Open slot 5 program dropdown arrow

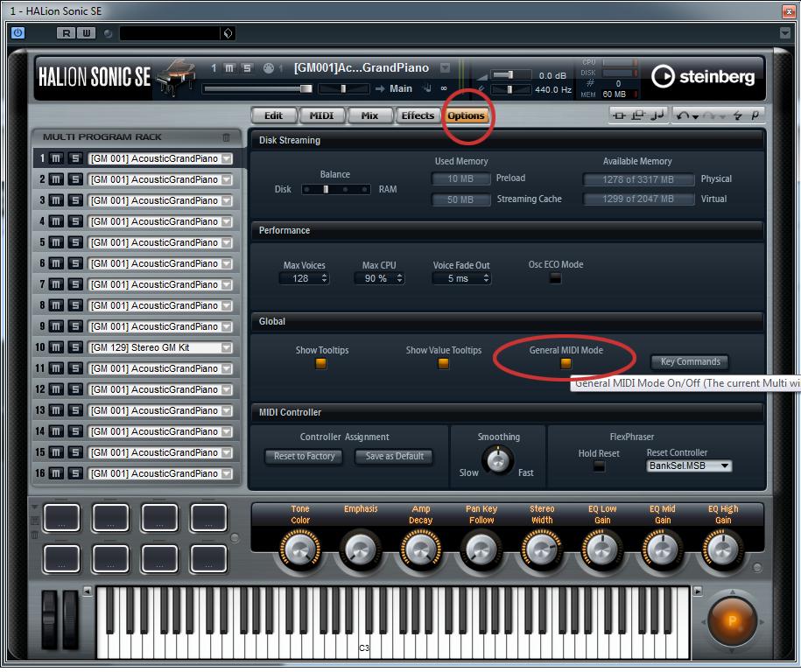point(227,242)
